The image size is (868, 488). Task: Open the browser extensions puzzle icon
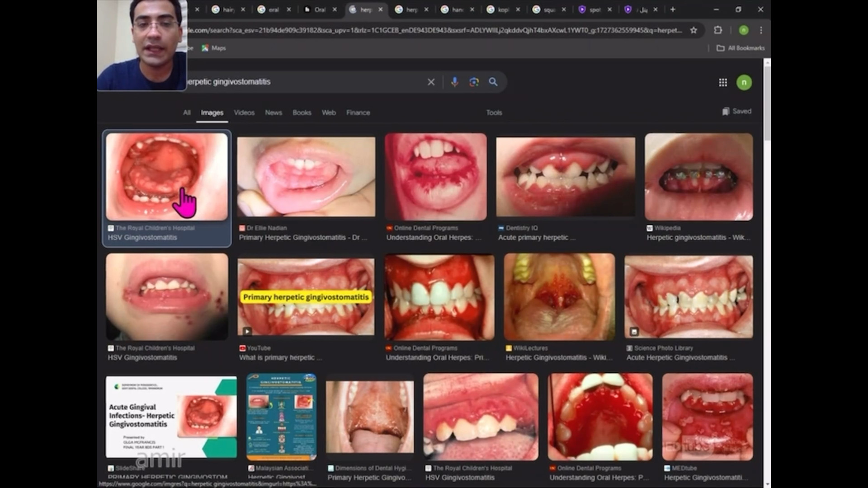[718, 30]
